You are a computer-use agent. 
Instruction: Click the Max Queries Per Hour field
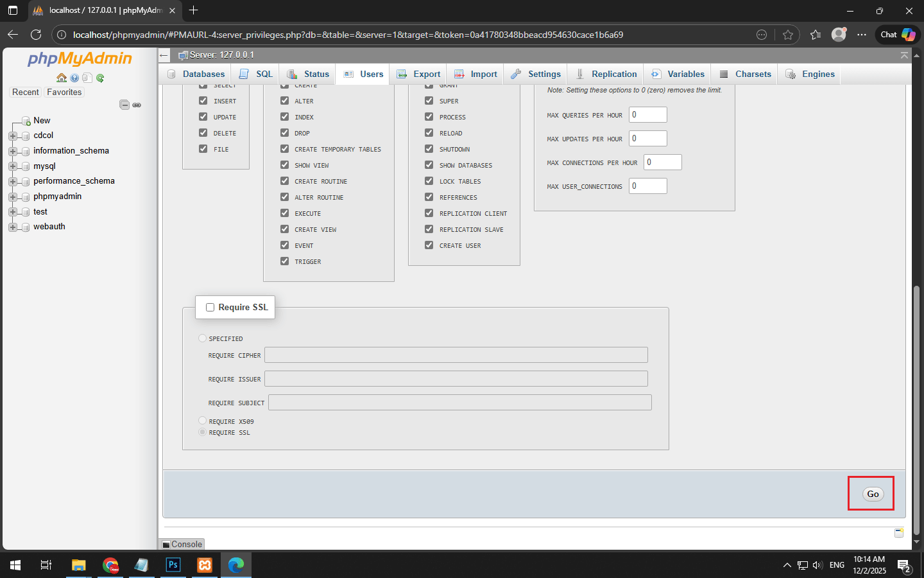[647, 115]
